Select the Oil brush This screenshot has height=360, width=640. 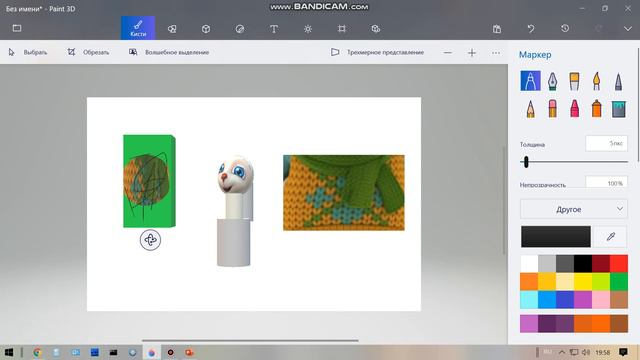[574, 81]
